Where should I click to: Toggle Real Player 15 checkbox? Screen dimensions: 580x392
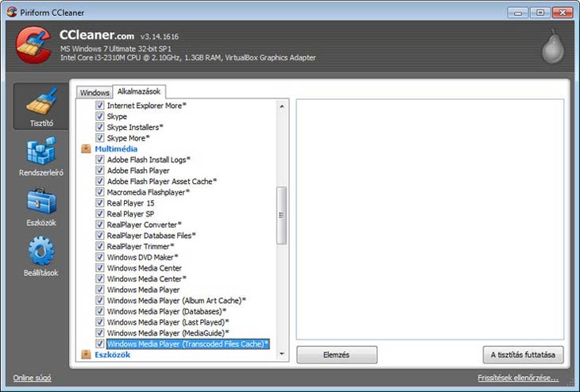point(99,203)
